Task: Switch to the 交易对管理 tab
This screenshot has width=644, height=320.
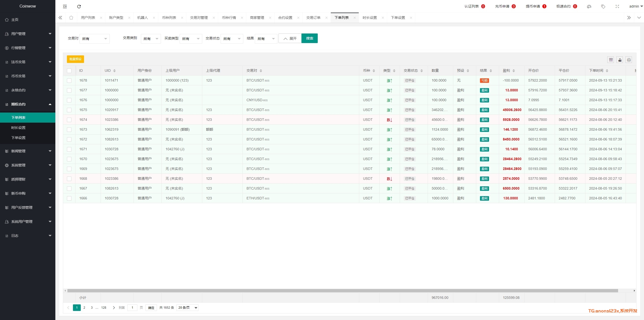Action: pos(199,18)
